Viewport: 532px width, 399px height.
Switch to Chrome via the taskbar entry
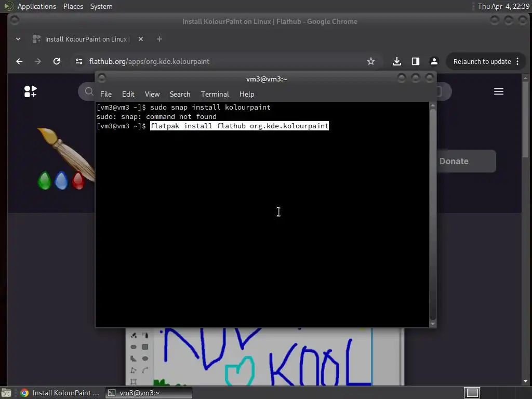click(x=60, y=393)
